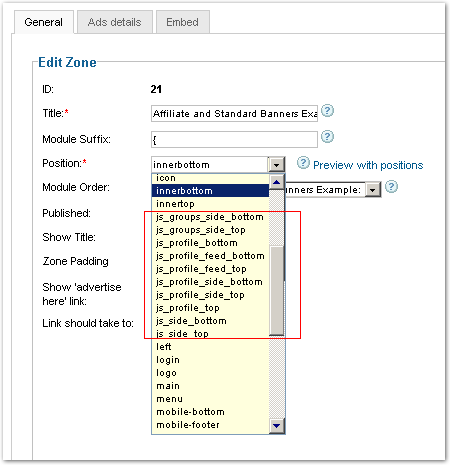Click the position list scrollbar thumb

point(276,290)
